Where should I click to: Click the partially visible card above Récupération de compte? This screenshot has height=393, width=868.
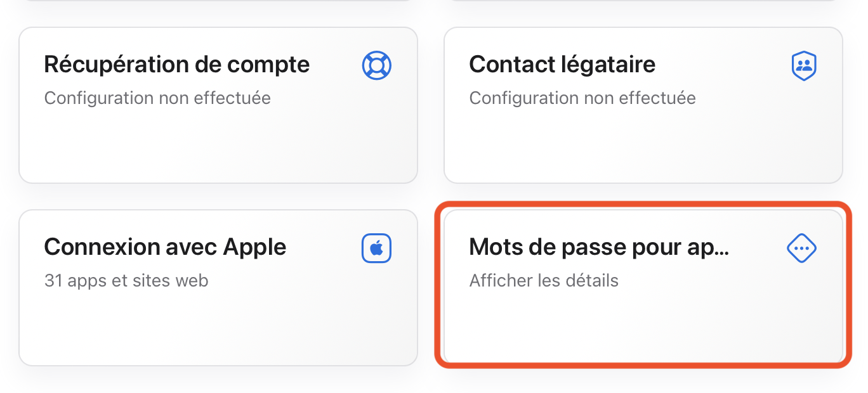218,3
